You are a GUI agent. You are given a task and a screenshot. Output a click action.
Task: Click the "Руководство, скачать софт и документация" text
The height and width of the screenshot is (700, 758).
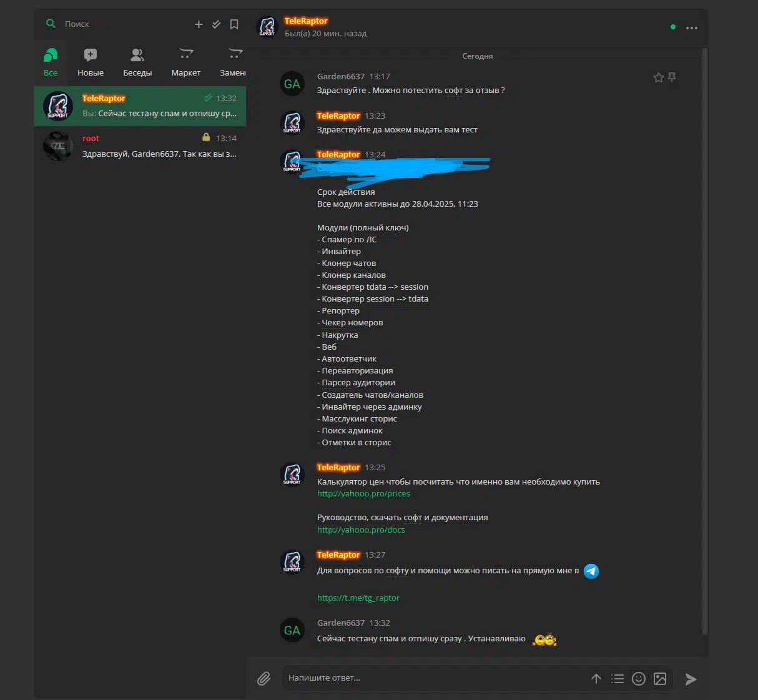coord(403,517)
